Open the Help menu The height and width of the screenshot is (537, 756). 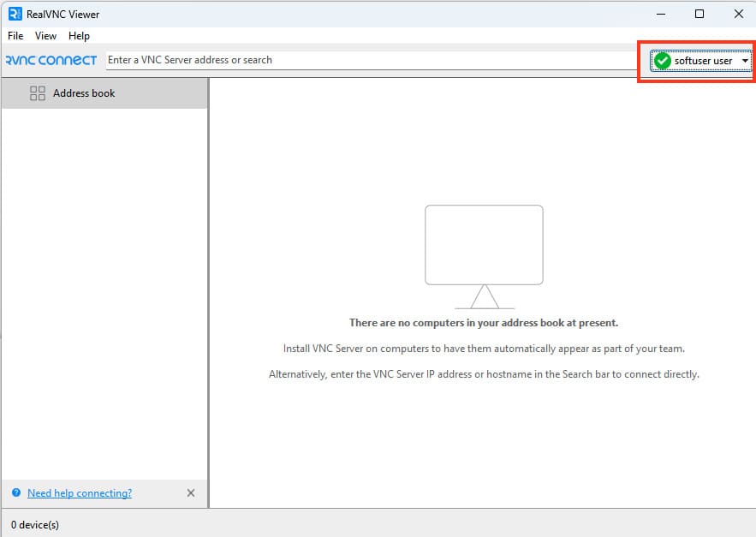(79, 36)
